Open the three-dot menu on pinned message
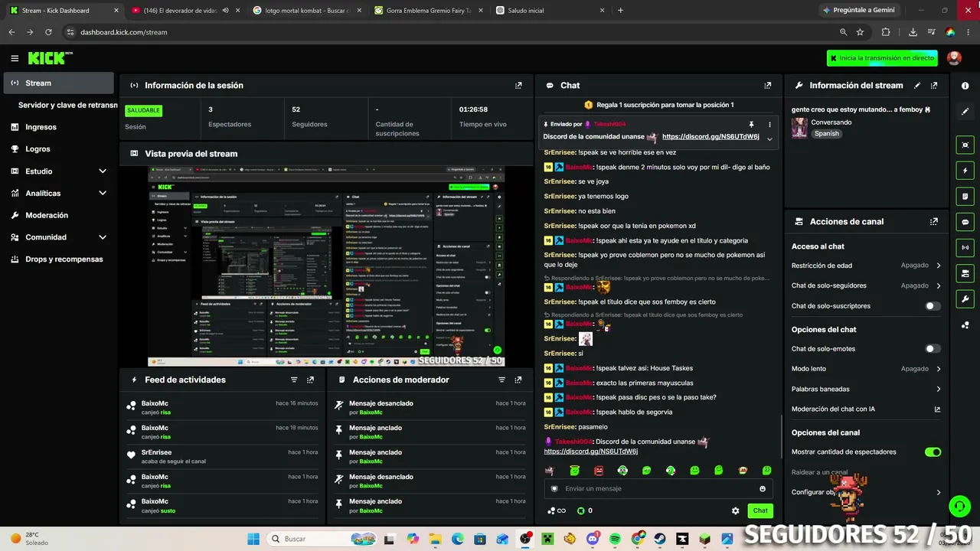Viewport: 980px width, 551px height. pos(769,124)
